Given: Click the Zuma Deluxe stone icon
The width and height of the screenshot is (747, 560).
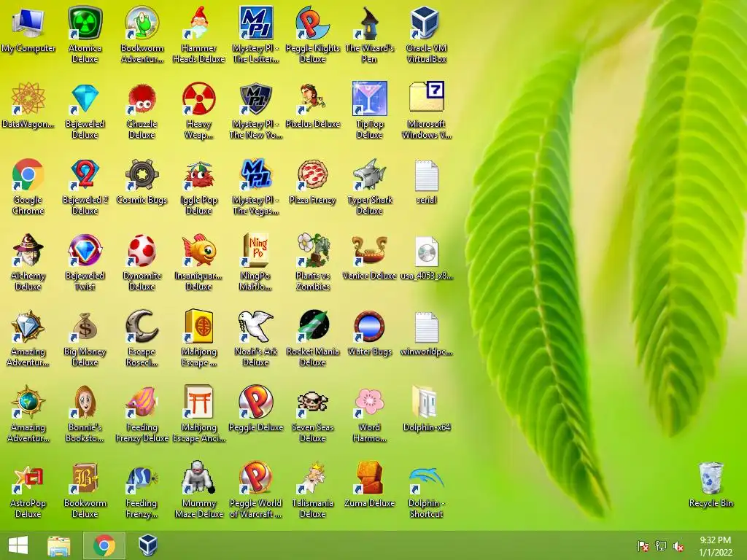Looking at the screenshot, I should [369, 477].
